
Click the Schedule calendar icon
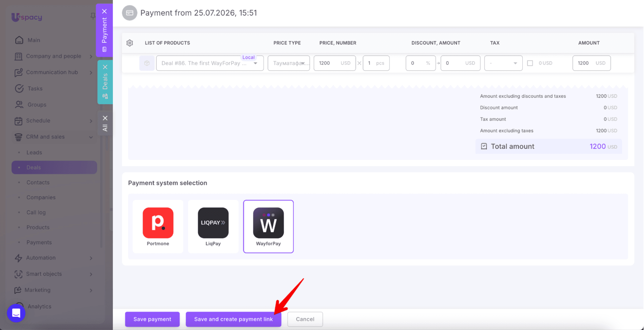18,121
